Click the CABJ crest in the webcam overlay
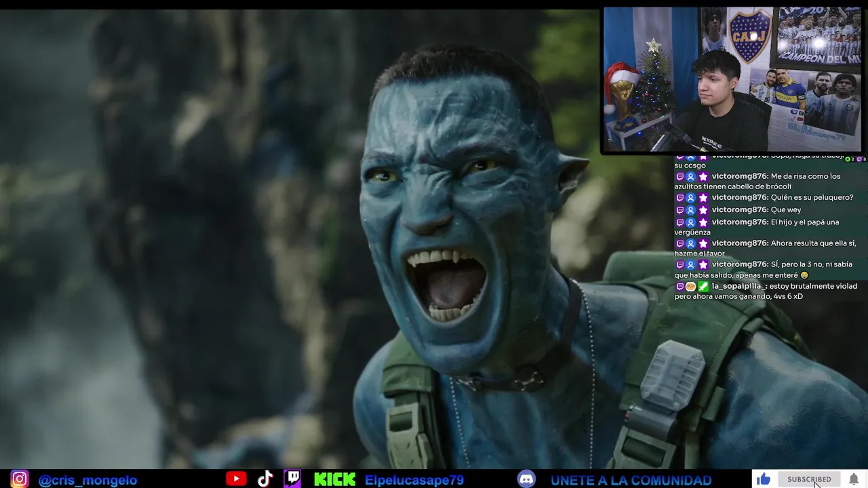Image resolution: width=868 pixels, height=488 pixels. pos(749,35)
